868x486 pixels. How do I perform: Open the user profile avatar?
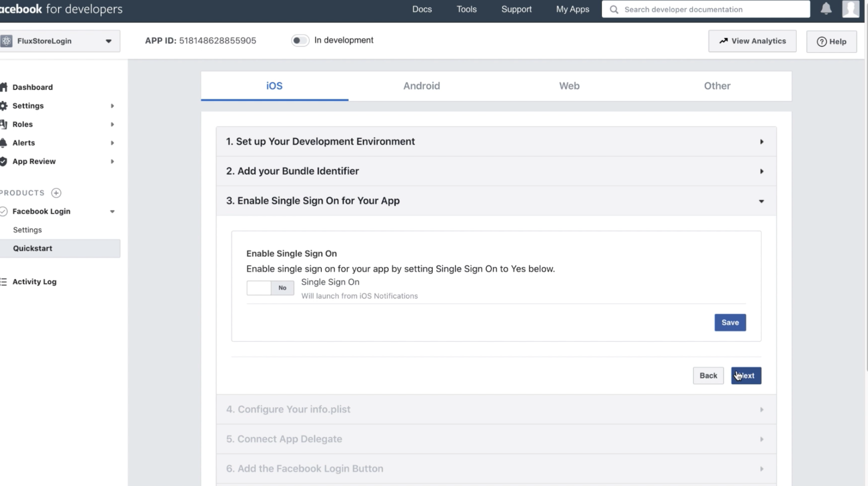pos(850,9)
